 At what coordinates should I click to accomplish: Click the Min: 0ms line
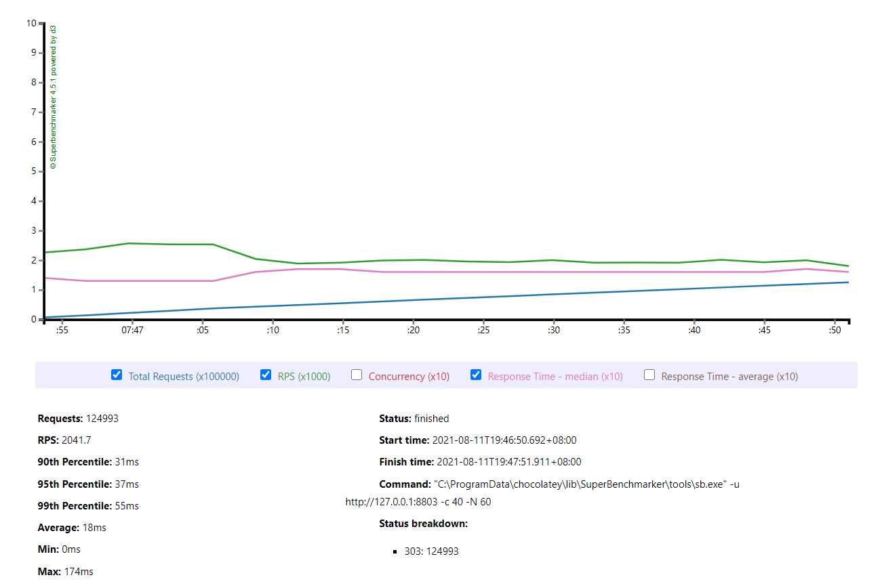[59, 549]
